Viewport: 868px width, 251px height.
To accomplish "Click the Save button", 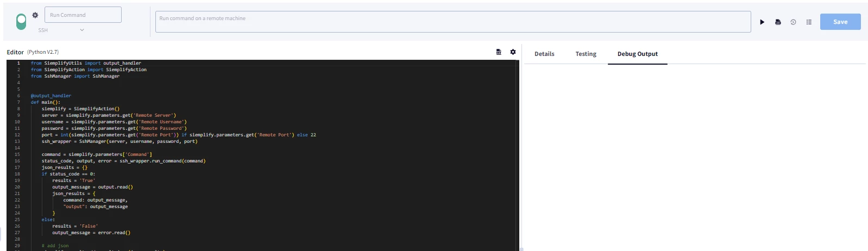I will click(x=840, y=22).
